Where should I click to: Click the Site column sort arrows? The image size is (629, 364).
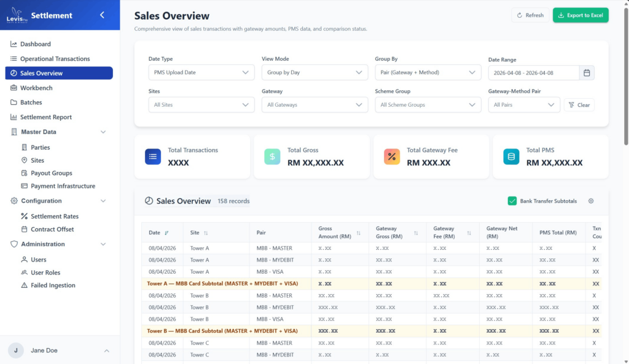click(x=206, y=233)
